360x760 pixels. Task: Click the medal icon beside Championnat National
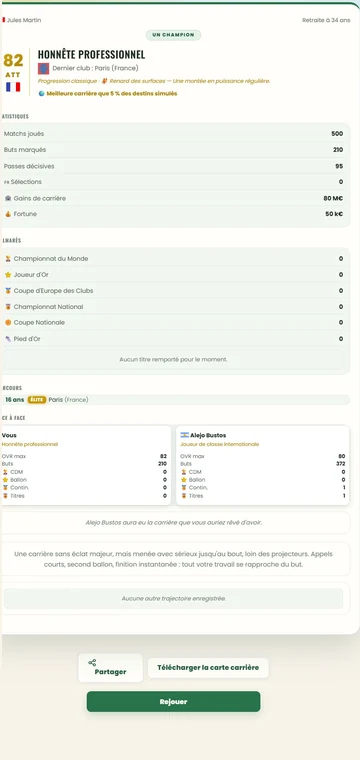pos(8,307)
